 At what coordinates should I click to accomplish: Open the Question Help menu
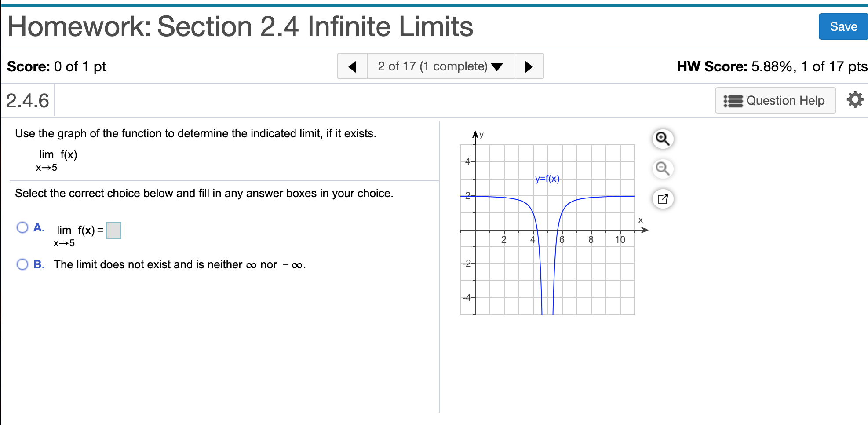click(x=775, y=100)
